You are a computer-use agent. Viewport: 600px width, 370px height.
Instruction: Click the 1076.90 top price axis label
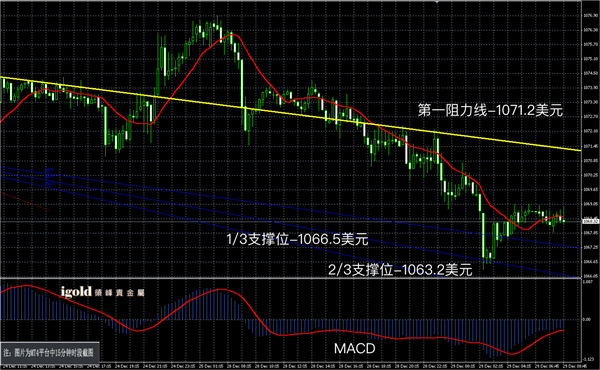[x=590, y=16]
